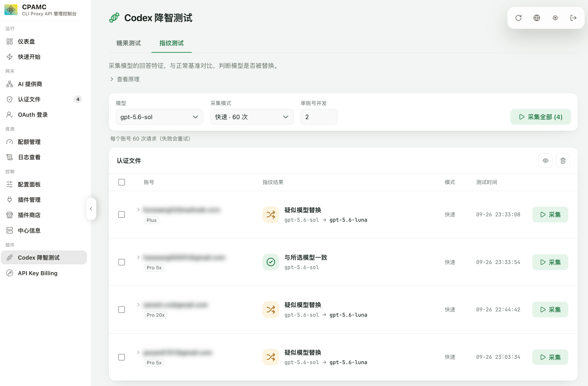Image resolution: width=588 pixels, height=386 pixels.
Task: Check the Pro 20x account row checkbox
Action: point(121,309)
